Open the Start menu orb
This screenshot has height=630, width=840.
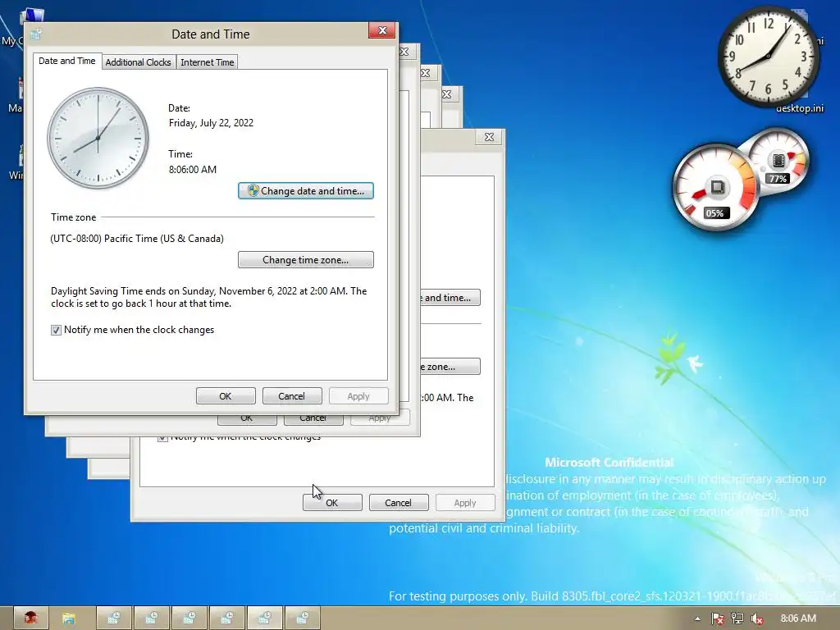click(30, 619)
